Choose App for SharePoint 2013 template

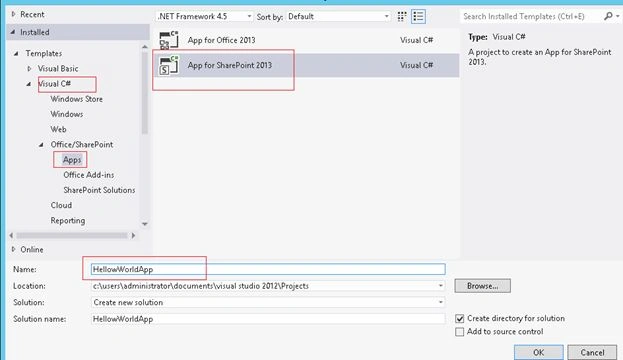point(306,65)
